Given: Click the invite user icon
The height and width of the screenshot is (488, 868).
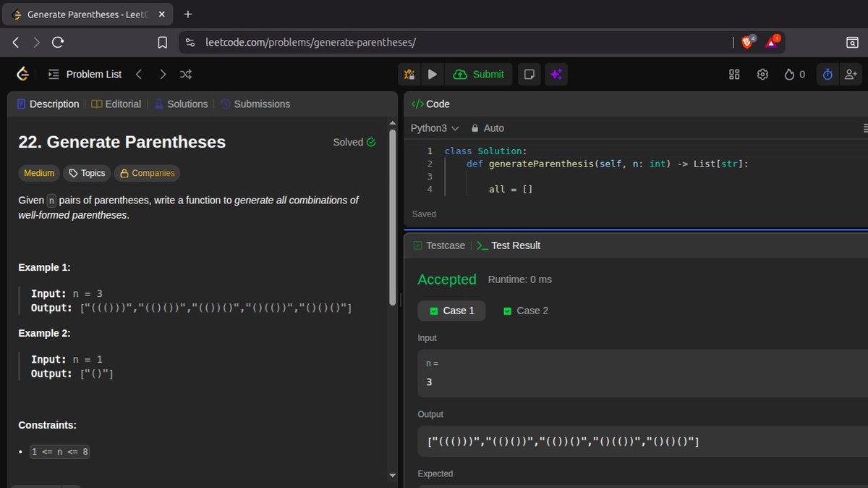Looking at the screenshot, I should coord(851,74).
